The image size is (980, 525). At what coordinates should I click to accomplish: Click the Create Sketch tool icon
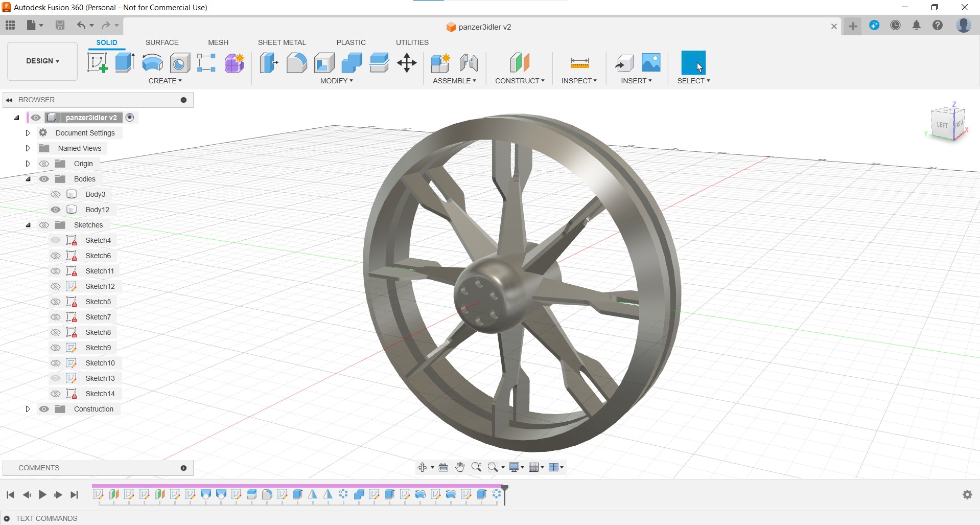(x=97, y=63)
